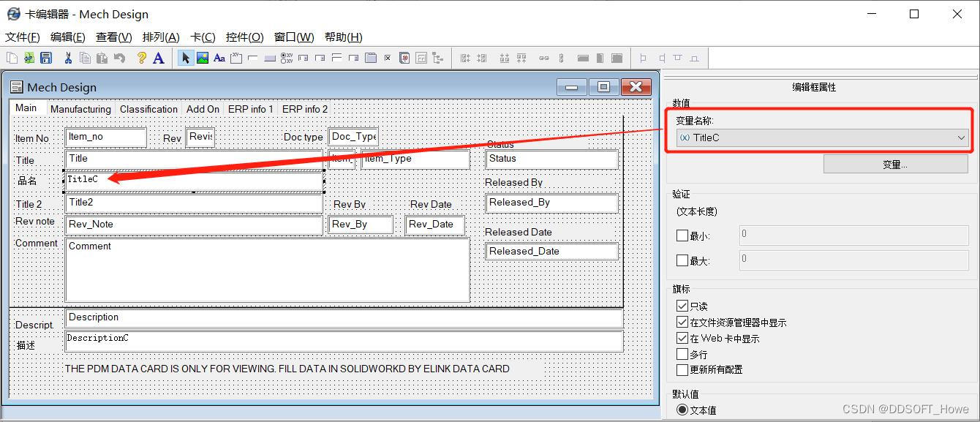Toggle 在 Web 卡中显示 checkbox

click(x=682, y=338)
